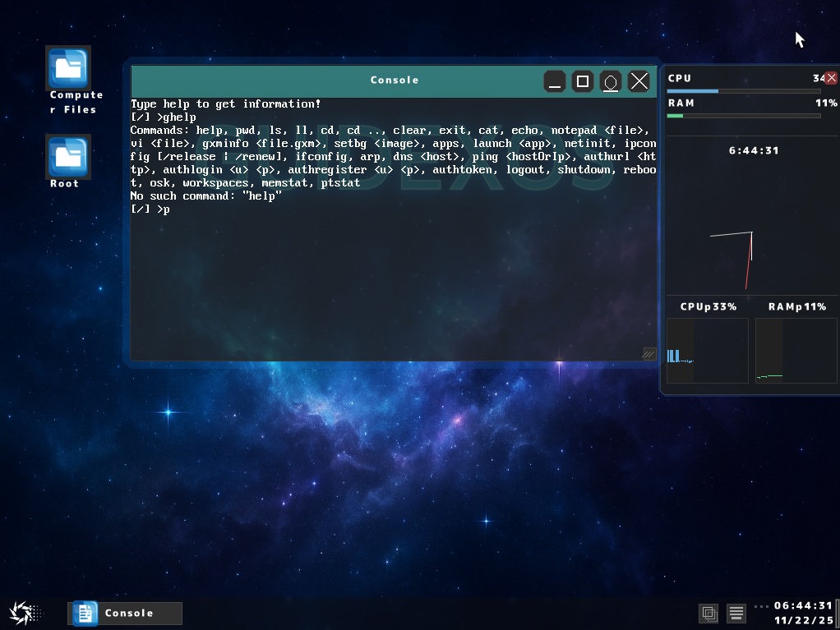
Task: Click the Console window resize grip
Action: 648,353
